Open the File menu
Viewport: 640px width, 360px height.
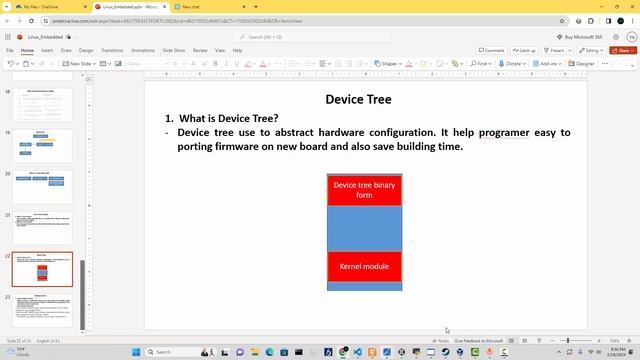coord(10,51)
